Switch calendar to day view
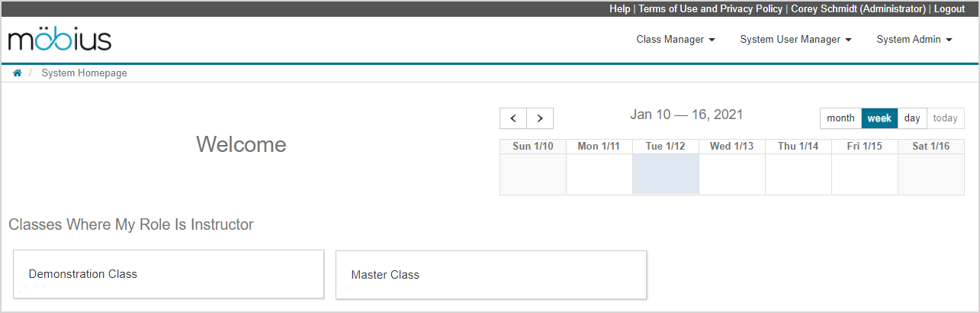This screenshot has width=980, height=313. click(x=912, y=118)
